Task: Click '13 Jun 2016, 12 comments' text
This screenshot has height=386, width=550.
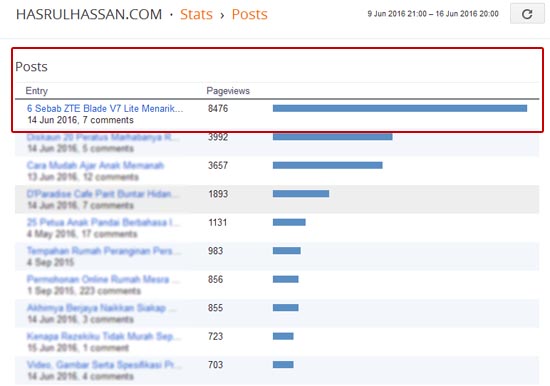Action: click(x=83, y=177)
